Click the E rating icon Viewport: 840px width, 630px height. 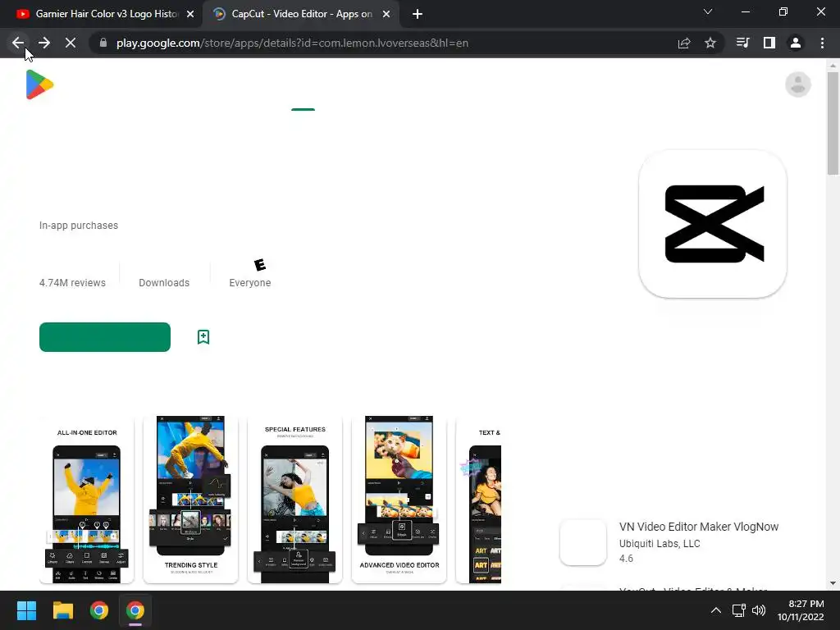[260, 265]
